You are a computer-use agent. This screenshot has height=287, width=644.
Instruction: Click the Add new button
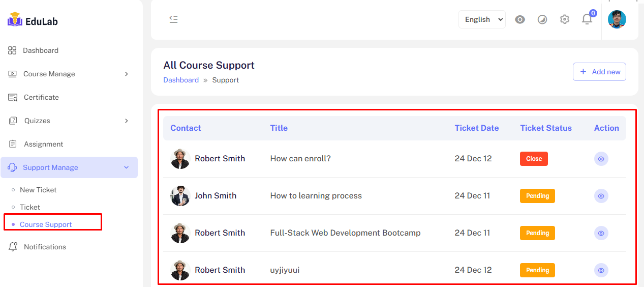click(x=599, y=72)
